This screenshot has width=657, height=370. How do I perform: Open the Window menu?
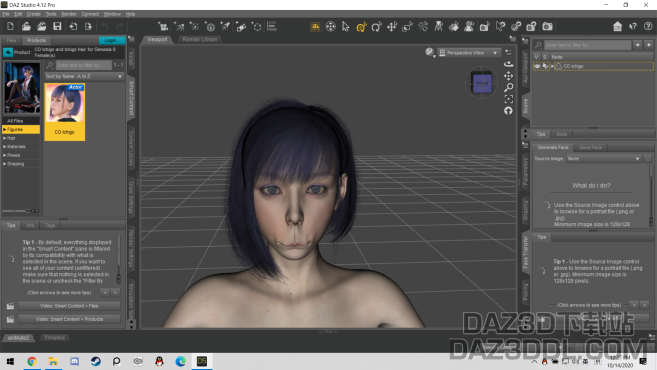tap(112, 14)
